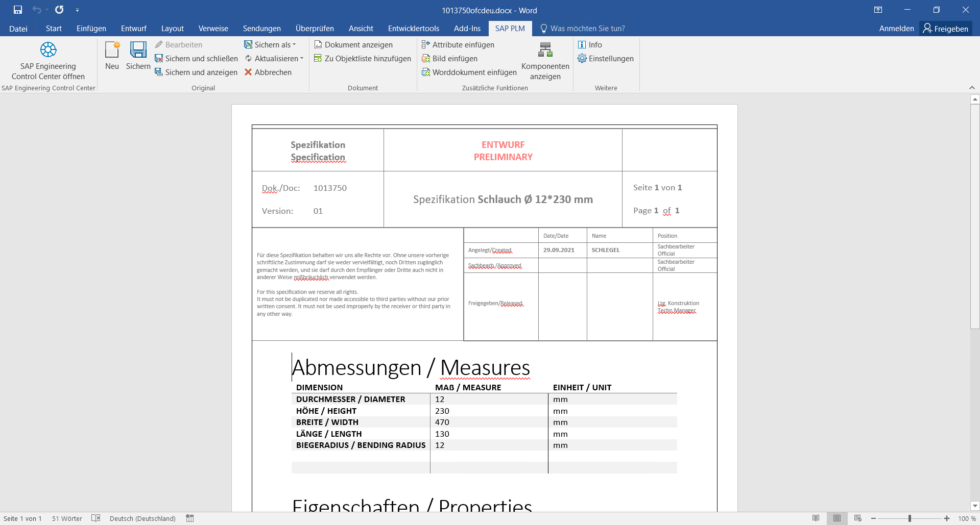
Task: Open the Überprüfen tab
Action: pyautogui.click(x=315, y=29)
